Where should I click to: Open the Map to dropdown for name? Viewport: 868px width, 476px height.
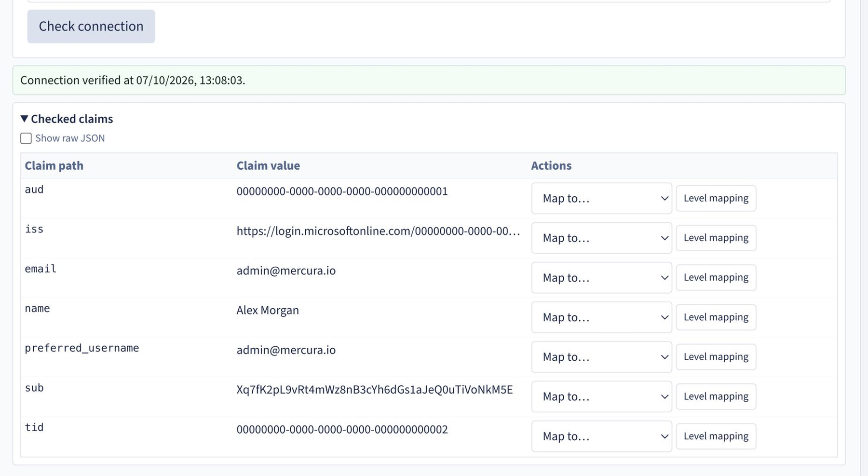coord(601,317)
